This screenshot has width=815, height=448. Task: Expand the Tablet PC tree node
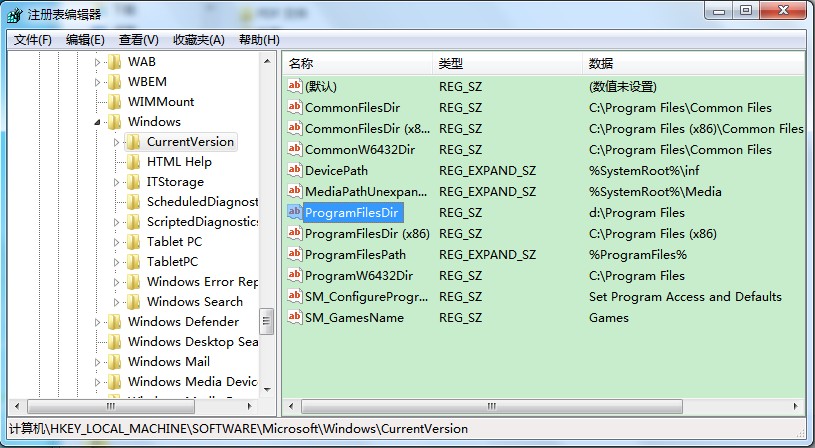pos(116,242)
